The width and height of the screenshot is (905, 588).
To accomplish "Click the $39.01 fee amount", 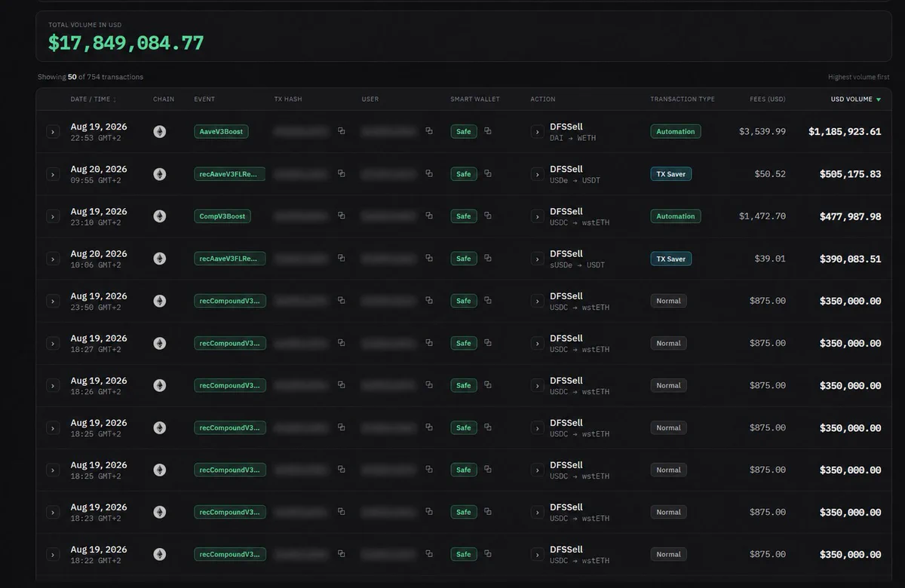I will 770,258.
